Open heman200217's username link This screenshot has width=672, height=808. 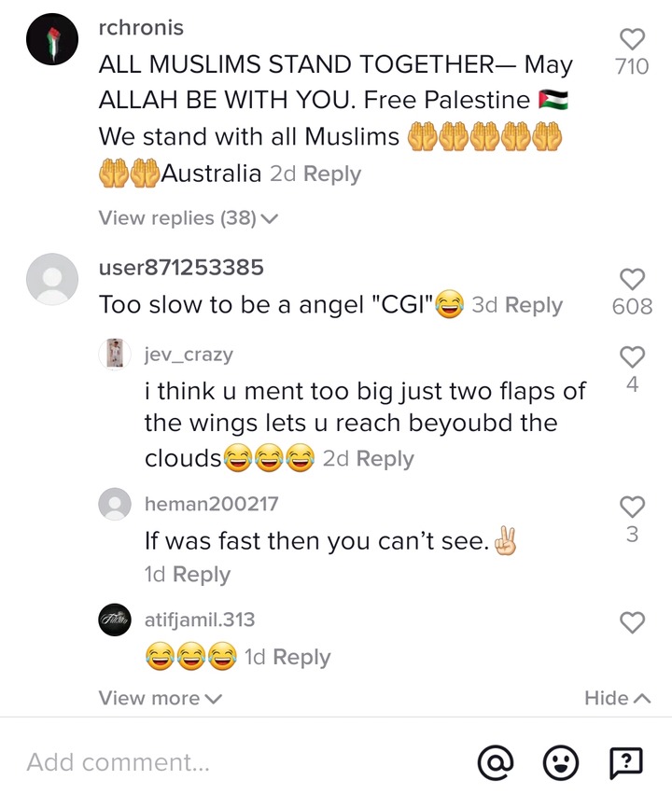pos(211,504)
